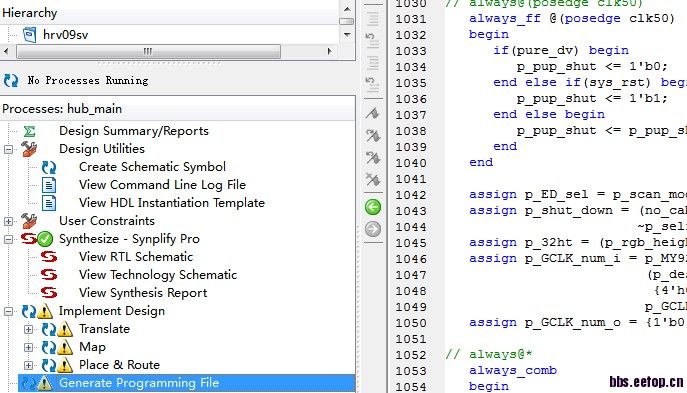The height and width of the screenshot is (393, 687).
Task: Open View HDL Instantiation Template
Action: (172, 203)
